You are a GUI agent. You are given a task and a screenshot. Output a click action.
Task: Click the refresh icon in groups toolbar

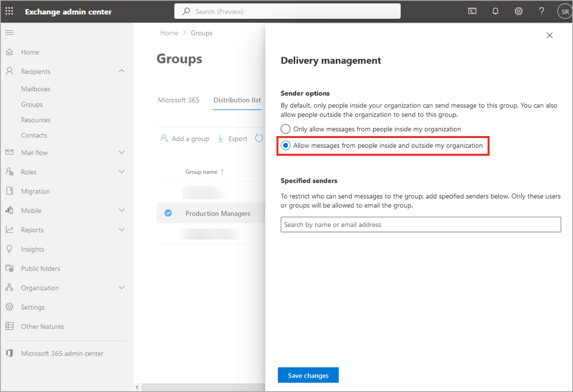coord(259,138)
